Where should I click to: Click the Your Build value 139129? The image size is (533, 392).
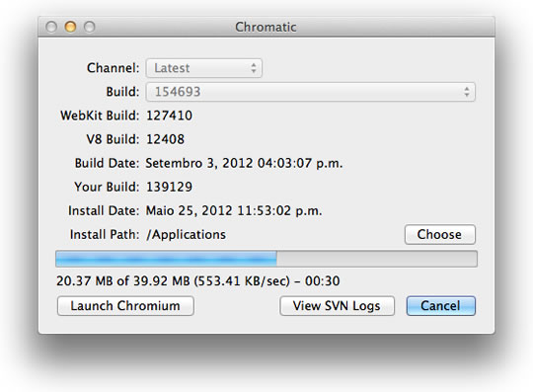click(169, 187)
